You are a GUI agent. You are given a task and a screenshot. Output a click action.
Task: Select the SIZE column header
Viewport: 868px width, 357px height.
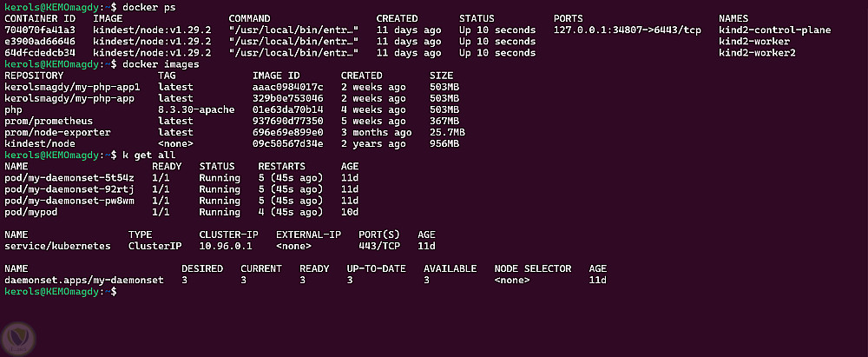coord(441,76)
